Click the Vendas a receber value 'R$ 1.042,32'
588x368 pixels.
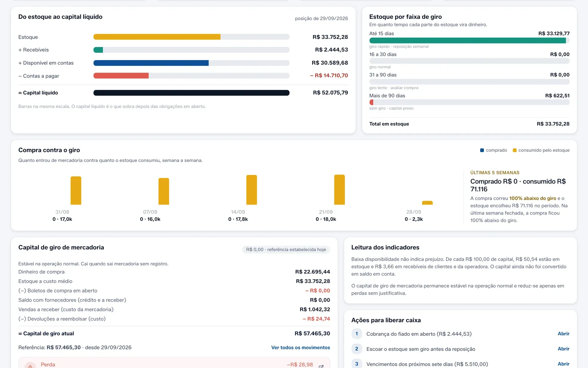[x=315, y=309]
